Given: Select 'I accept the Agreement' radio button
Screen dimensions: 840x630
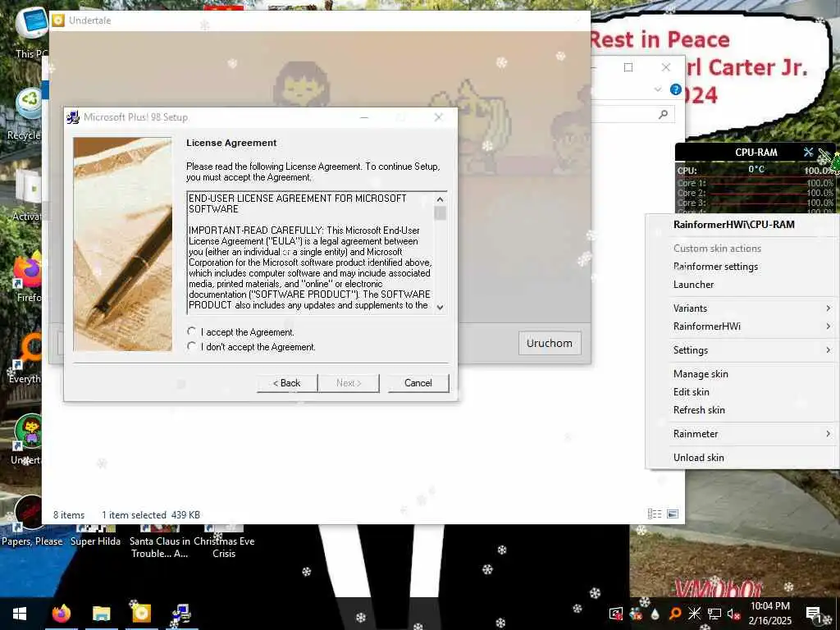Looking at the screenshot, I should click(192, 331).
